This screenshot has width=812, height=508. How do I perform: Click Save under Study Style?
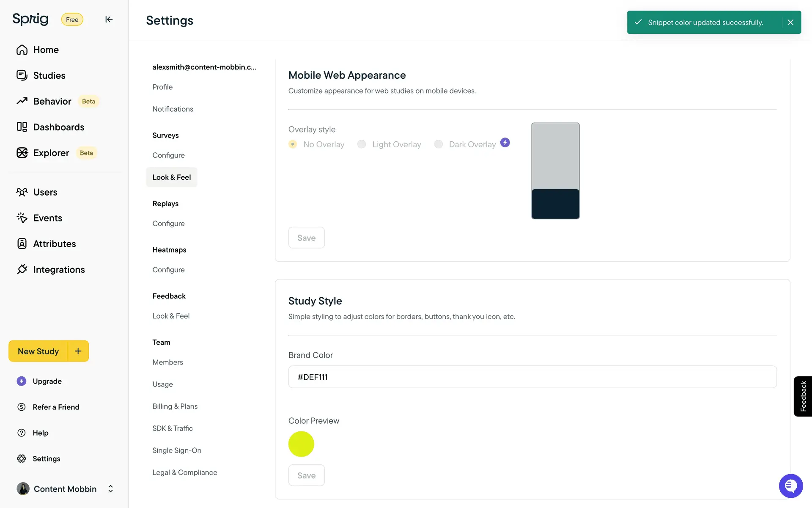point(306,475)
